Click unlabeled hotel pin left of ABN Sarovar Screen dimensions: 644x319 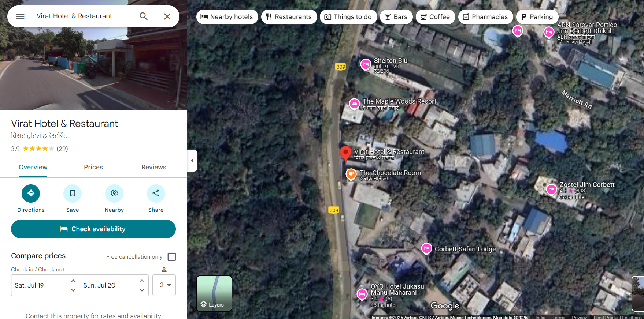[518, 31]
